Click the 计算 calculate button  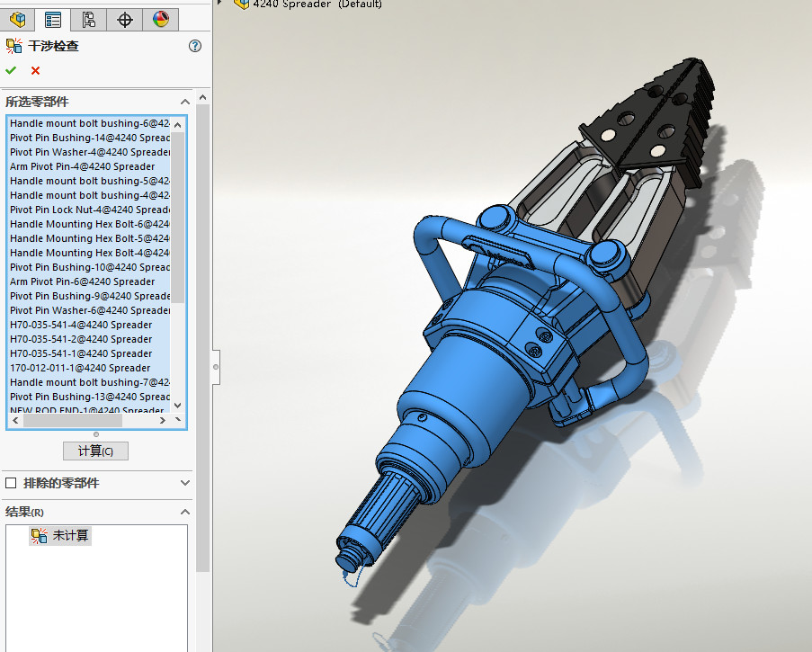pos(96,451)
